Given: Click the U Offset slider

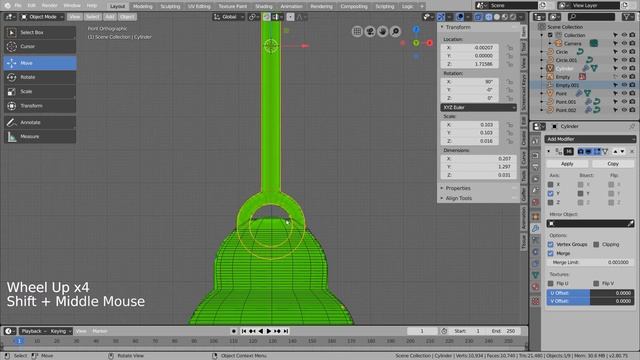Looking at the screenshot, I should pyautogui.click(x=590, y=293).
